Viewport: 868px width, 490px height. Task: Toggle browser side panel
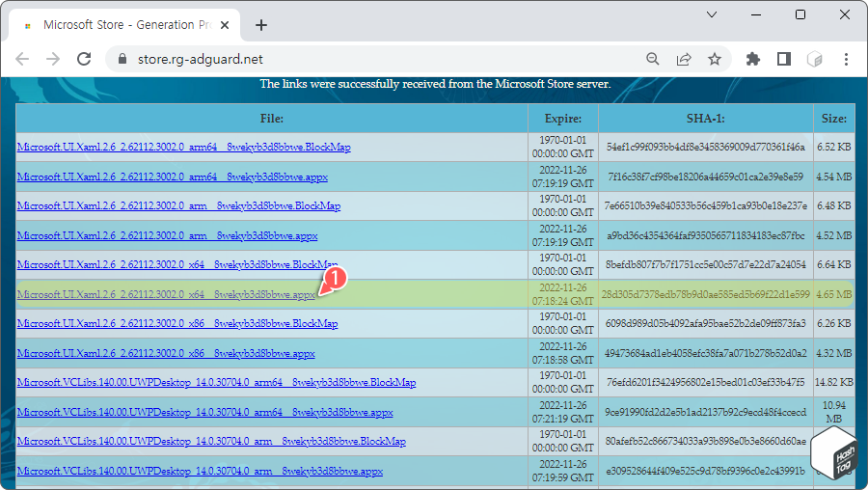784,59
